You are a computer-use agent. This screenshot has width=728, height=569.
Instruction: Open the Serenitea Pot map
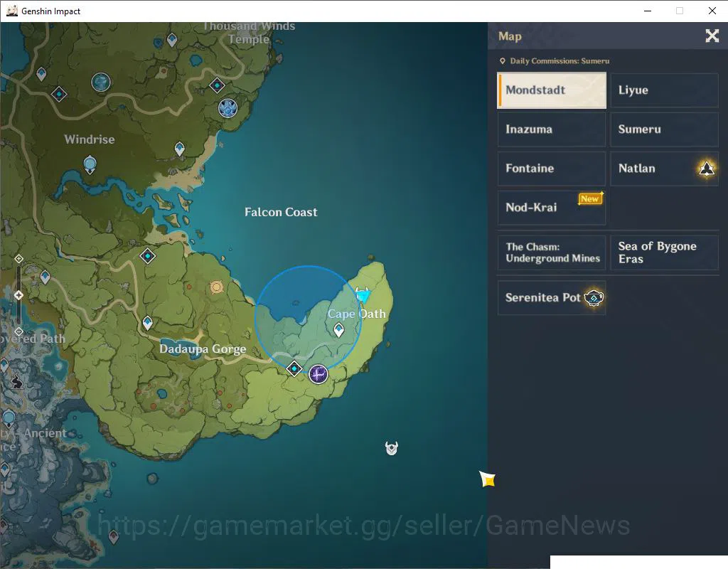[552, 298]
